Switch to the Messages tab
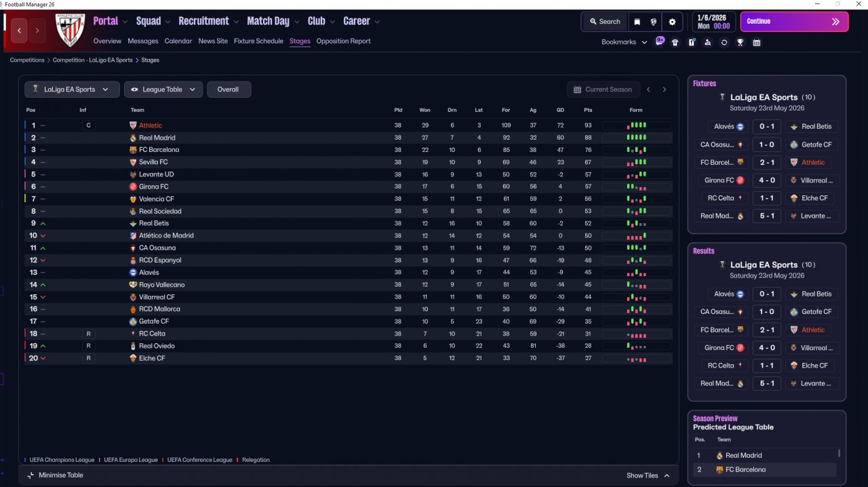The width and height of the screenshot is (868, 487). pyautogui.click(x=143, y=41)
